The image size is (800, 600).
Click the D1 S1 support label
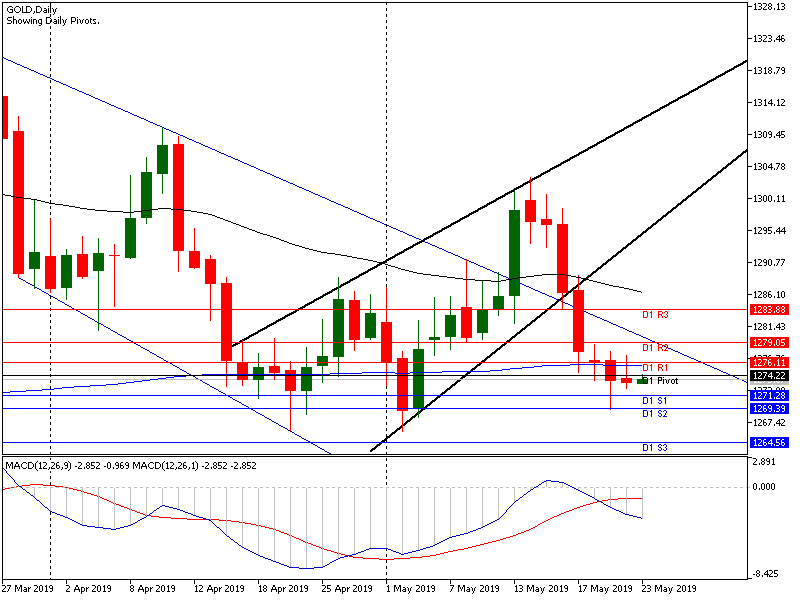[655, 401]
